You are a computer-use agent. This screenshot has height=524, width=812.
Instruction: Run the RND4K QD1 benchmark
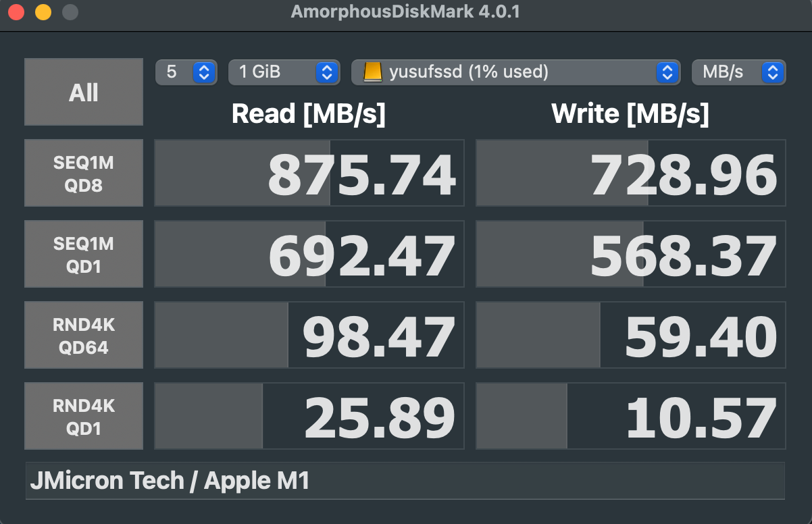click(84, 416)
